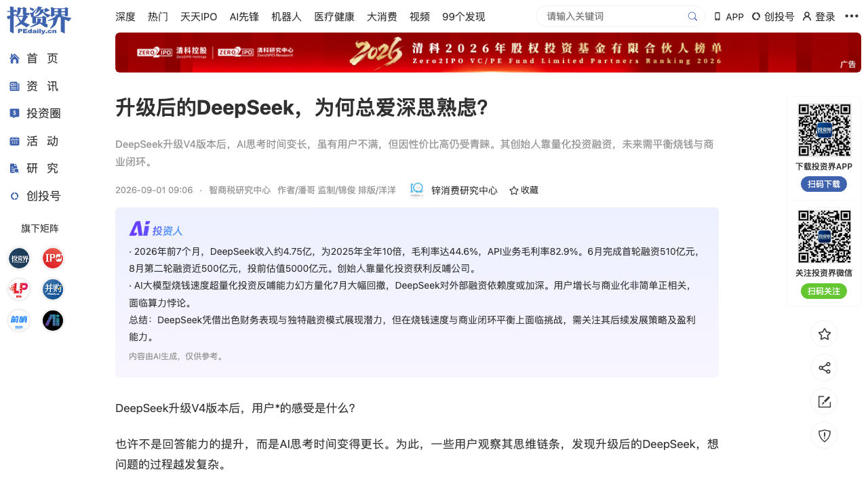Open the 医疗健康 nav tab
Screen dimensions: 868x488
[x=334, y=17]
